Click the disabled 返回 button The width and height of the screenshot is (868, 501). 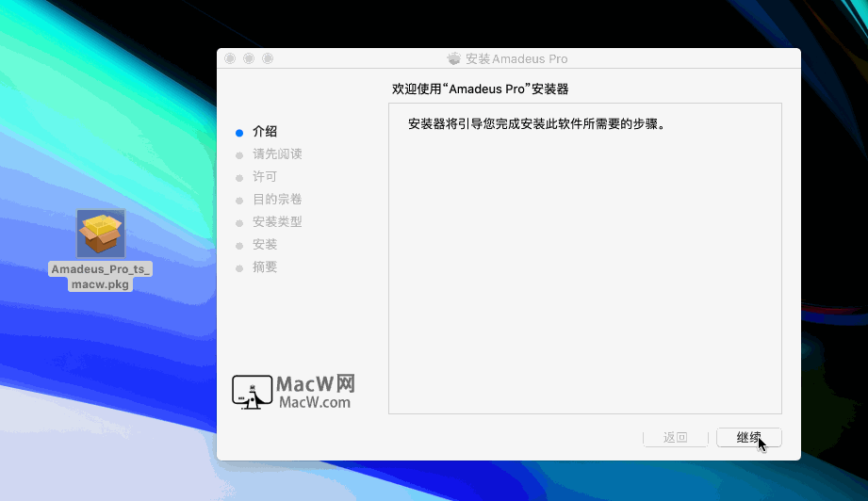point(676,437)
